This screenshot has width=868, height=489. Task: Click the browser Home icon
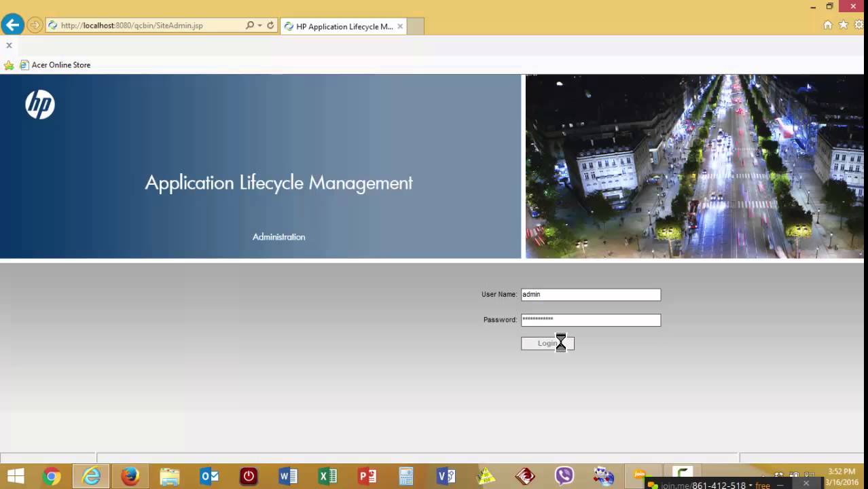click(x=827, y=25)
